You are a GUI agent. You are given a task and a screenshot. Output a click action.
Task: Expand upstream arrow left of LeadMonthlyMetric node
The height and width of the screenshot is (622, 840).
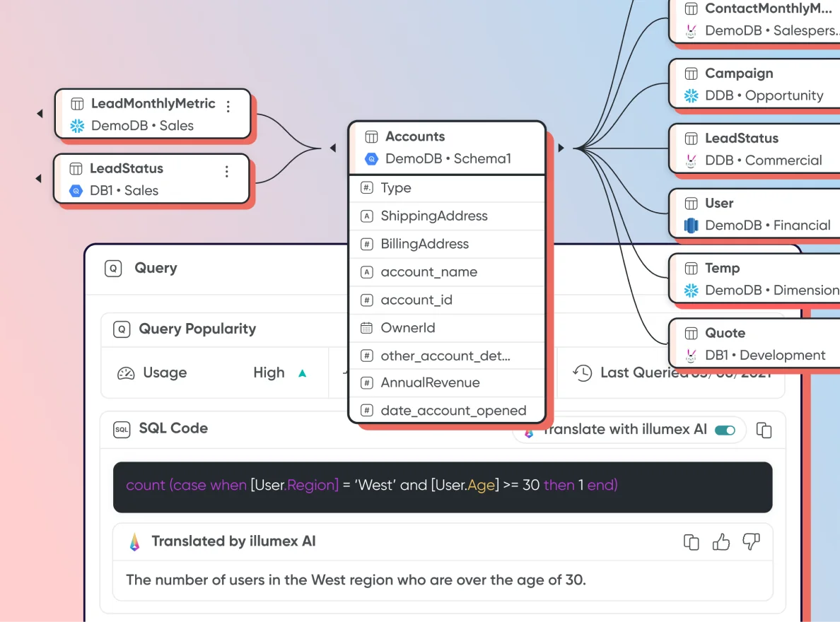[x=40, y=114]
